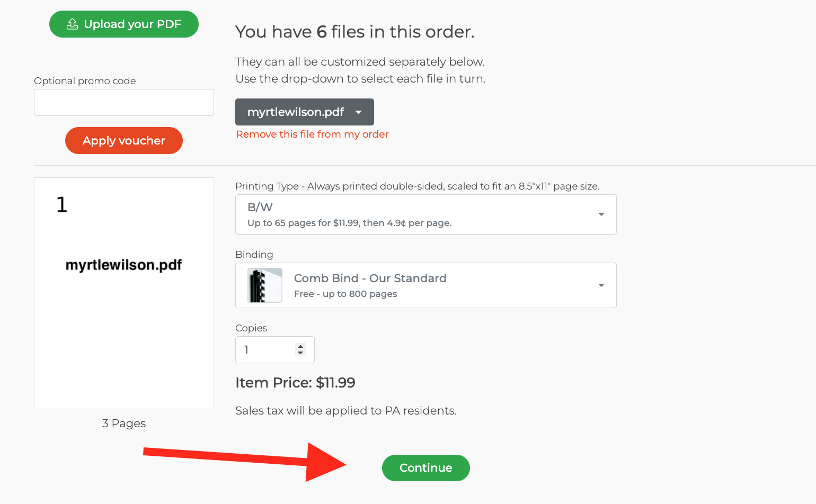This screenshot has width=816, height=504.
Task: Remove this file from my order
Action: [x=312, y=134]
